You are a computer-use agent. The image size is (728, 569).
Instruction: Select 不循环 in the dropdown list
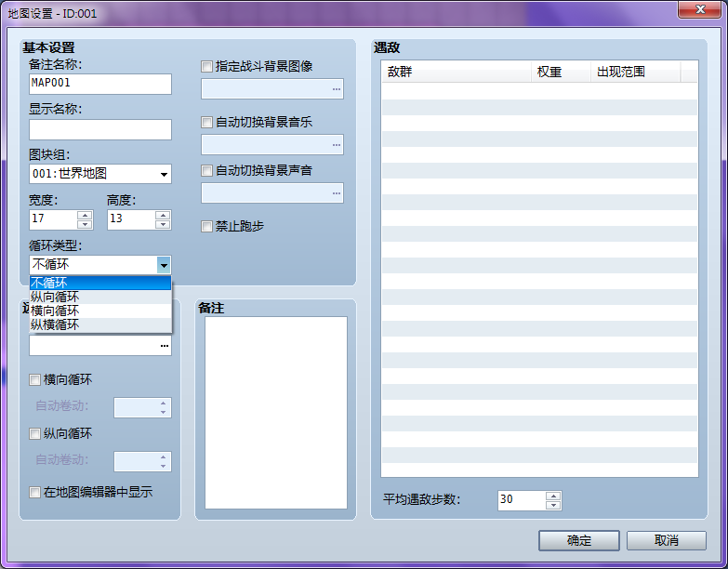[x=100, y=283]
